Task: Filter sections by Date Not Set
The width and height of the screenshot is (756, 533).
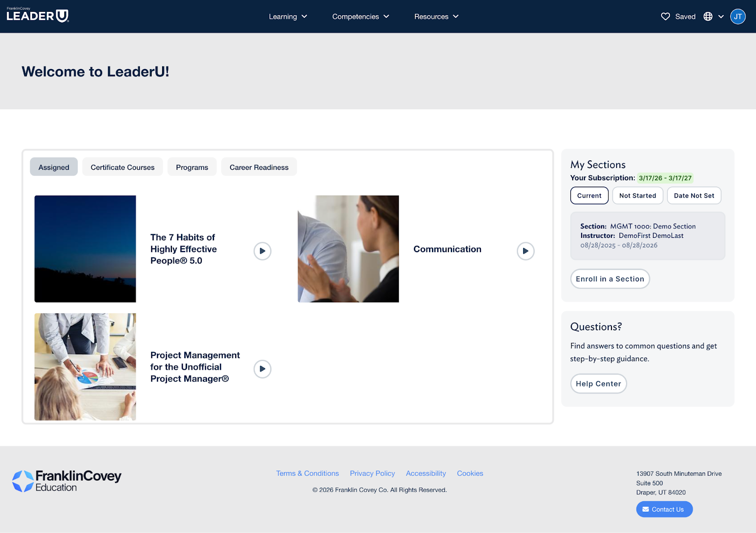Action: tap(694, 196)
